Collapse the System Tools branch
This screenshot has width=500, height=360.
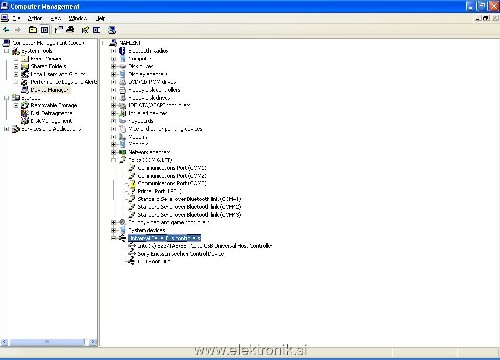click(x=6, y=51)
